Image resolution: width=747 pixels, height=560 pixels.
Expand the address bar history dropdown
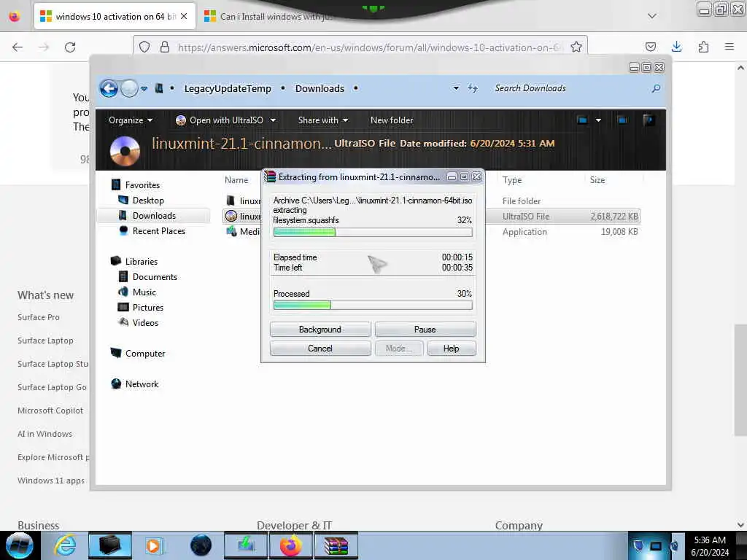[x=456, y=88]
